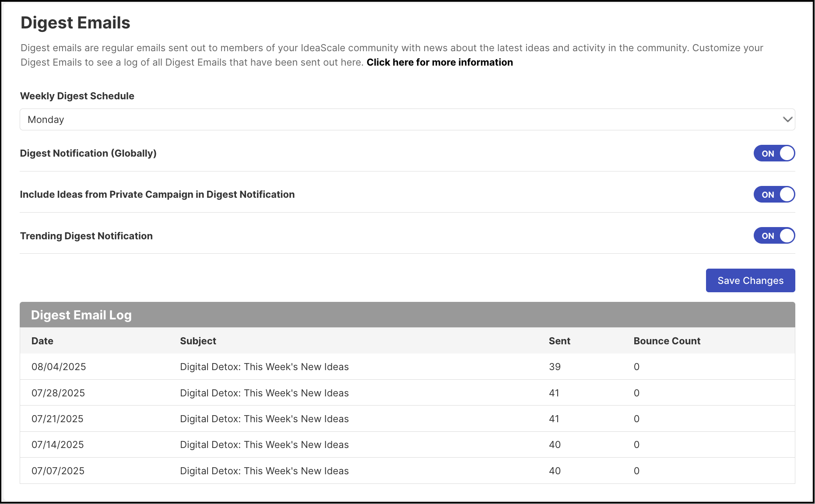The width and height of the screenshot is (815, 504).
Task: Click the sent count 39 cell
Action: (x=555, y=367)
